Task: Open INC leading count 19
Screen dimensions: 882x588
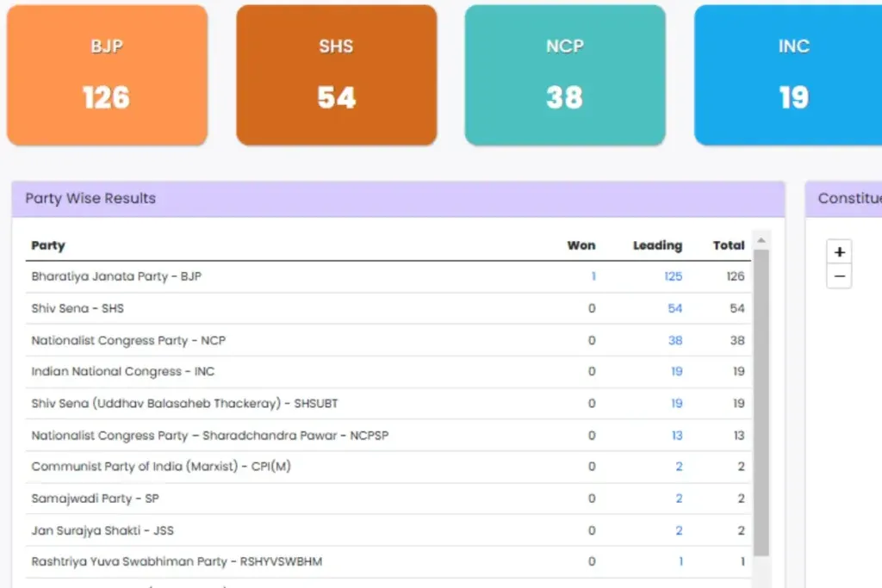Action: [677, 372]
